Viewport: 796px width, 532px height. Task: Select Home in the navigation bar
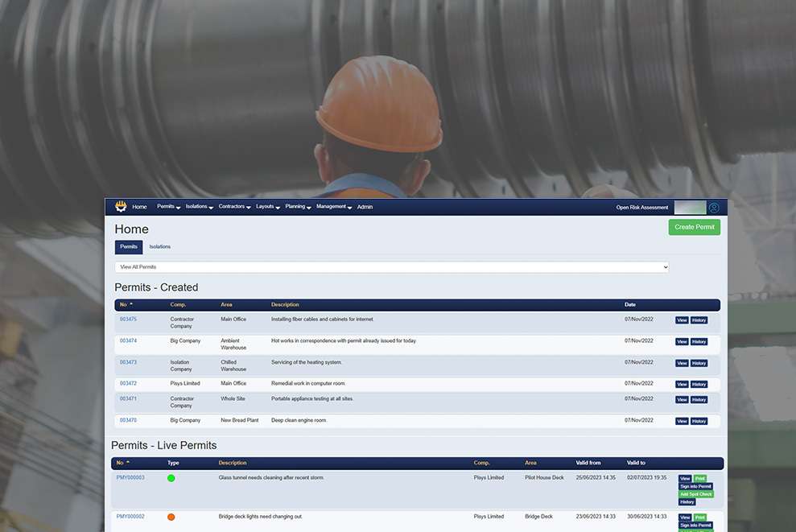(139, 207)
